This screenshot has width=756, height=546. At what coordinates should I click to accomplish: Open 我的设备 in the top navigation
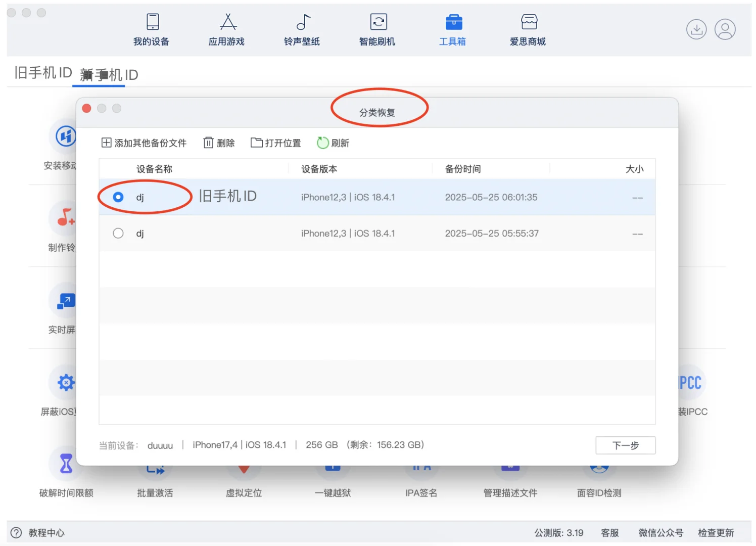[150, 29]
